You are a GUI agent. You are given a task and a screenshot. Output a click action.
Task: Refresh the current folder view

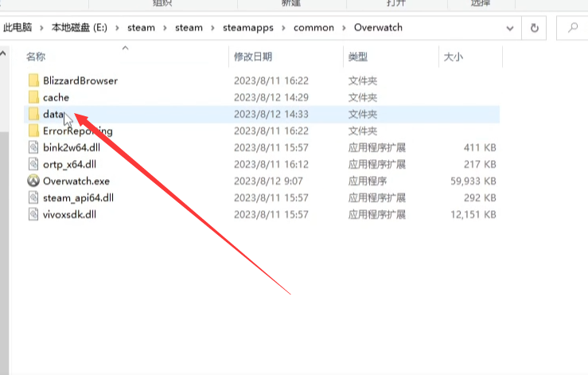[534, 28]
